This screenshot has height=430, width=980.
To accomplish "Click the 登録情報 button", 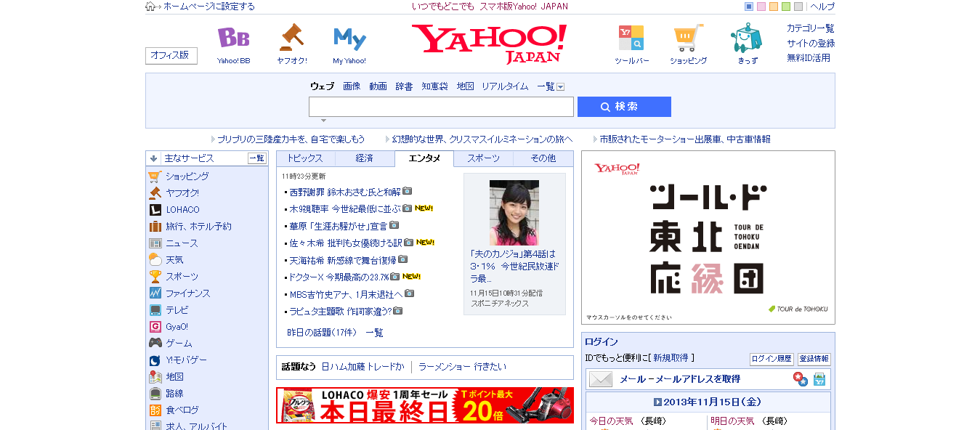I will (x=814, y=359).
